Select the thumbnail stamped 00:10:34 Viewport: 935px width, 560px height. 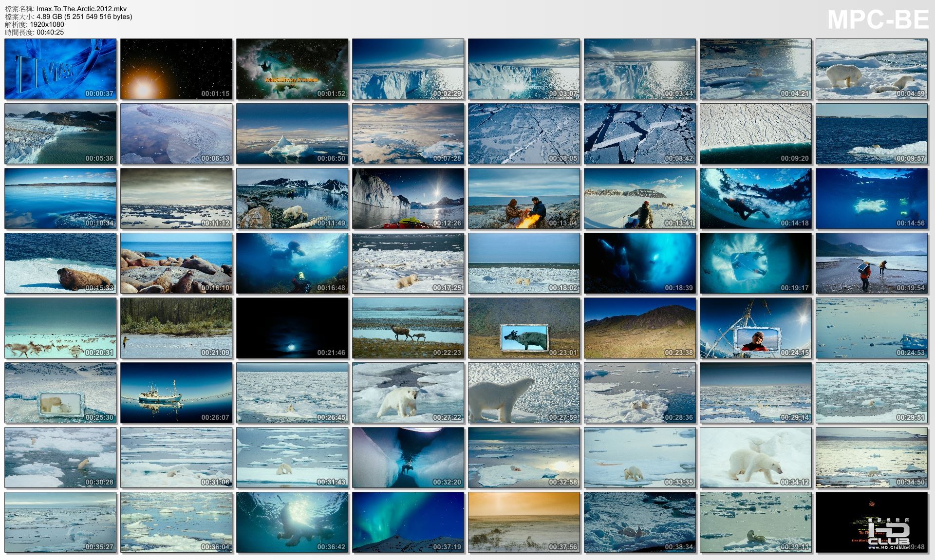[x=60, y=199]
